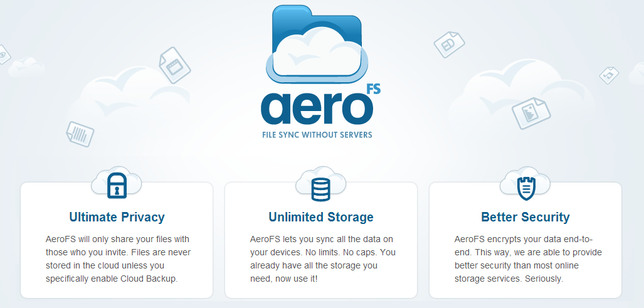Click the database icon above Unlimited Storage
The width and height of the screenshot is (644, 308).
320,189
